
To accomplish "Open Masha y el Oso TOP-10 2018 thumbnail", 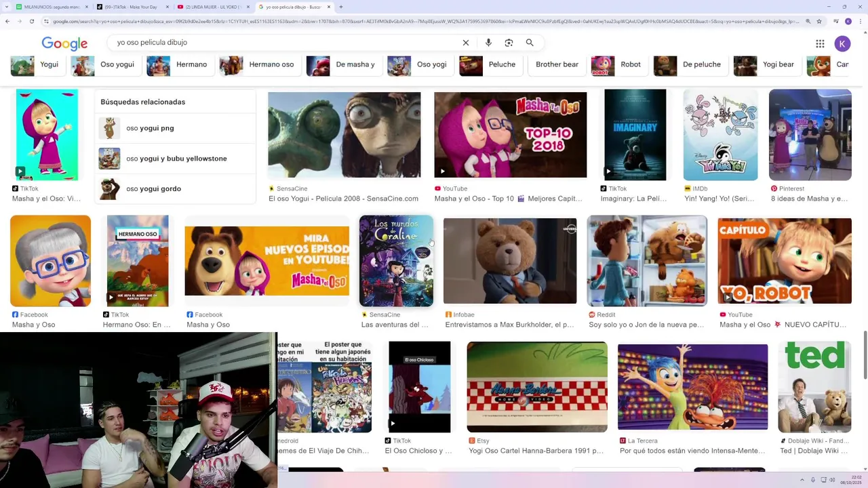I will coord(510,134).
